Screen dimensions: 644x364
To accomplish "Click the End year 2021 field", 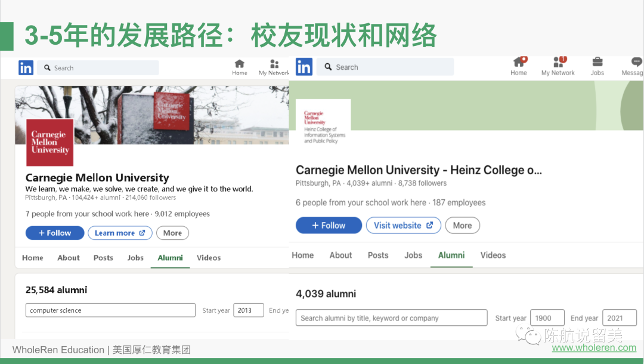I will (619, 318).
